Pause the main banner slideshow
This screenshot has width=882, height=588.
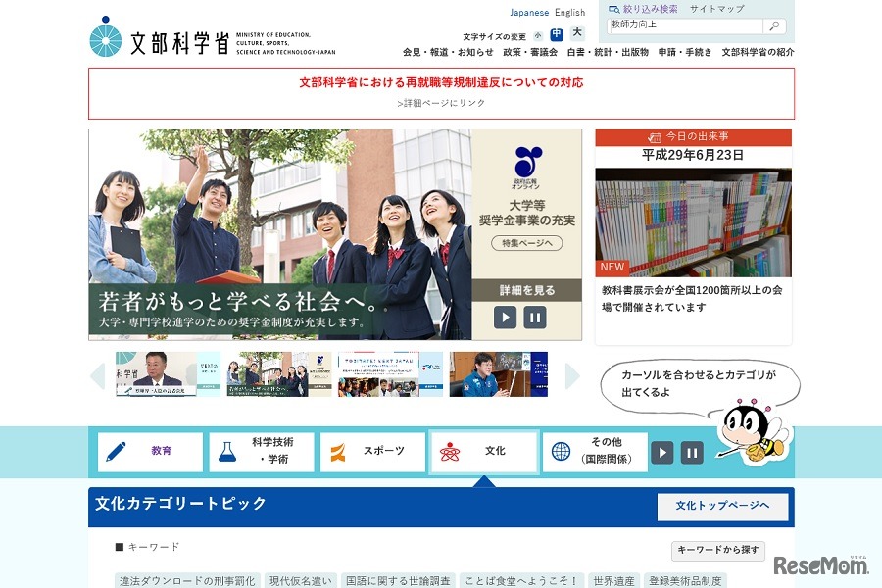534,317
